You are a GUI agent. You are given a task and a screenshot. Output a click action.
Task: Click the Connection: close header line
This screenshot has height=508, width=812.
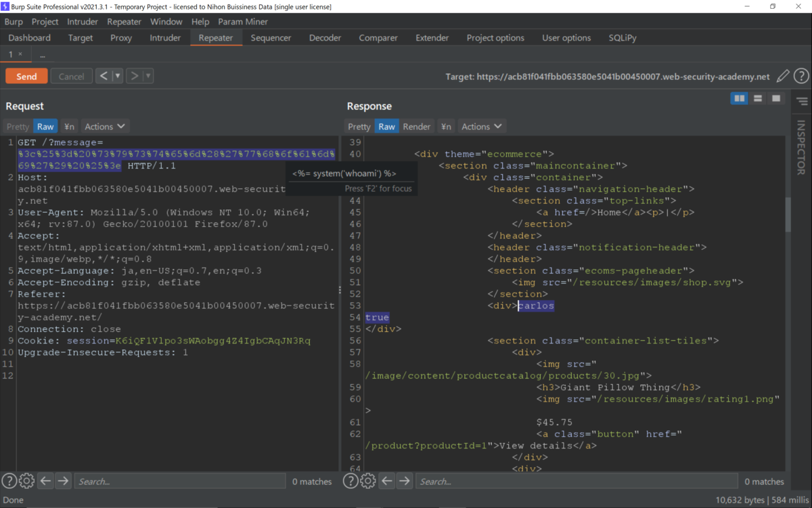[x=69, y=329]
